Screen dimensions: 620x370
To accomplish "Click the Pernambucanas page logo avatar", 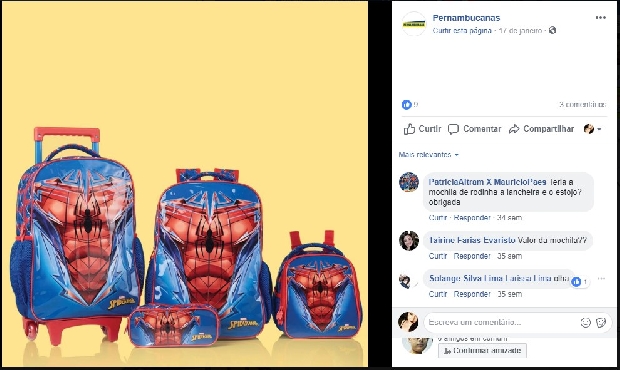I will 414,24.
